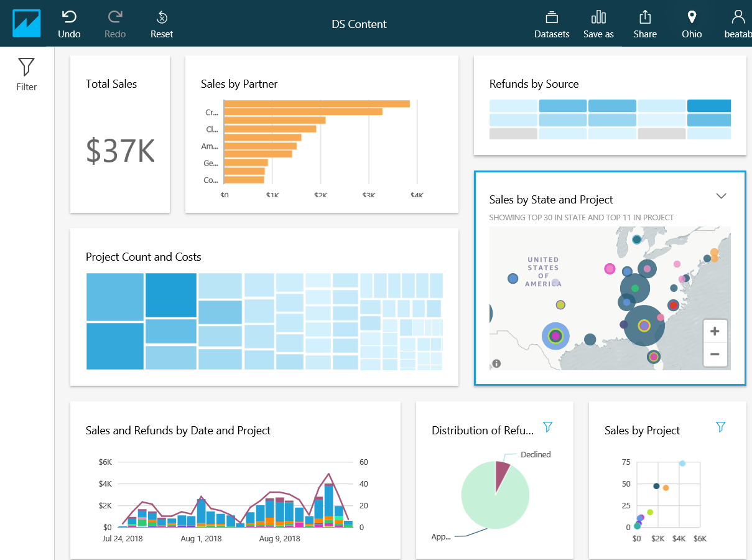752x560 pixels.
Task: Click the DS Content title
Action: pos(359,24)
